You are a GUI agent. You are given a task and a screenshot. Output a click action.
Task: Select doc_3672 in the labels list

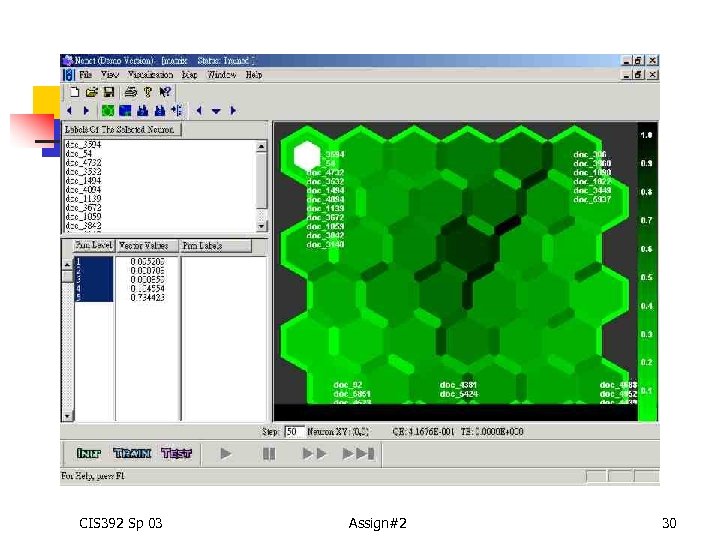point(83,208)
